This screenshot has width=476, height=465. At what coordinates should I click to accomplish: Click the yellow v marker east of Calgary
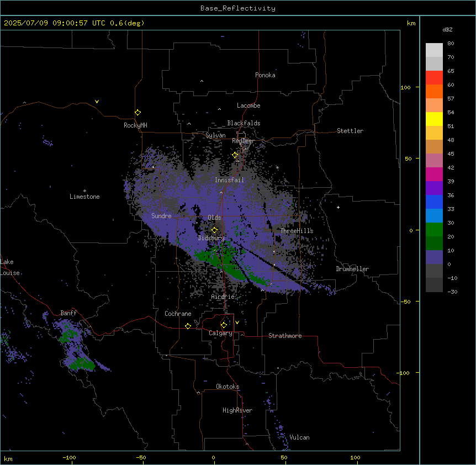[237, 323]
